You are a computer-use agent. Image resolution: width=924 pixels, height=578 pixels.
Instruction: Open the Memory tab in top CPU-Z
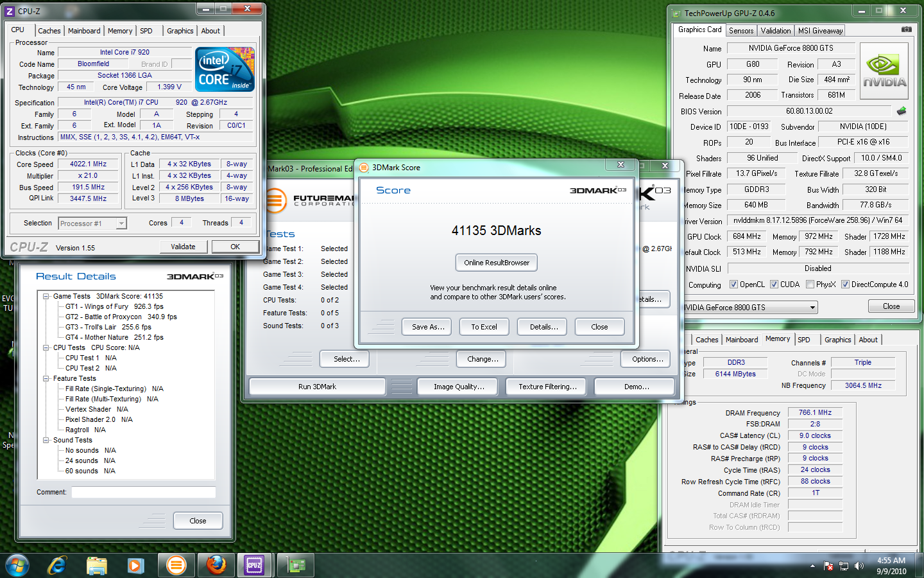[x=120, y=31]
